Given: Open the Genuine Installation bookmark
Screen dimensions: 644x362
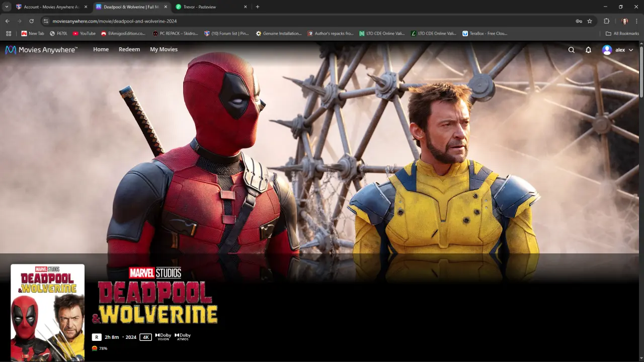Looking at the screenshot, I should (279, 34).
